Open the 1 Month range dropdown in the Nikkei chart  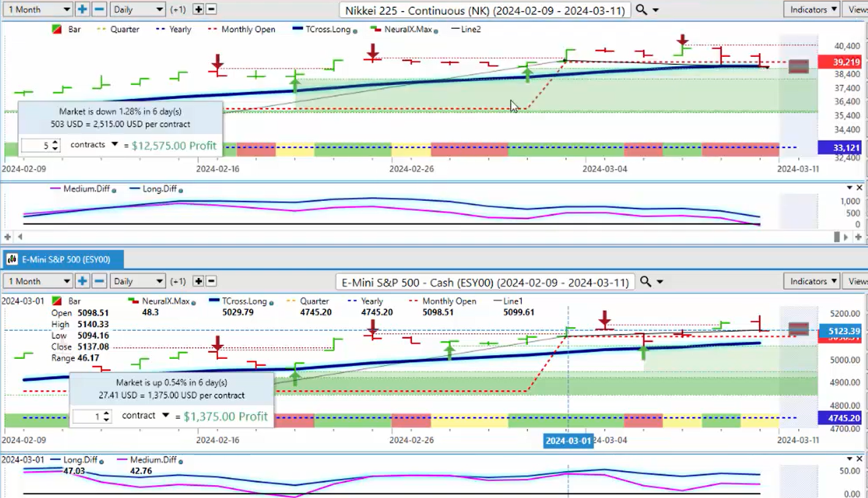(x=38, y=9)
